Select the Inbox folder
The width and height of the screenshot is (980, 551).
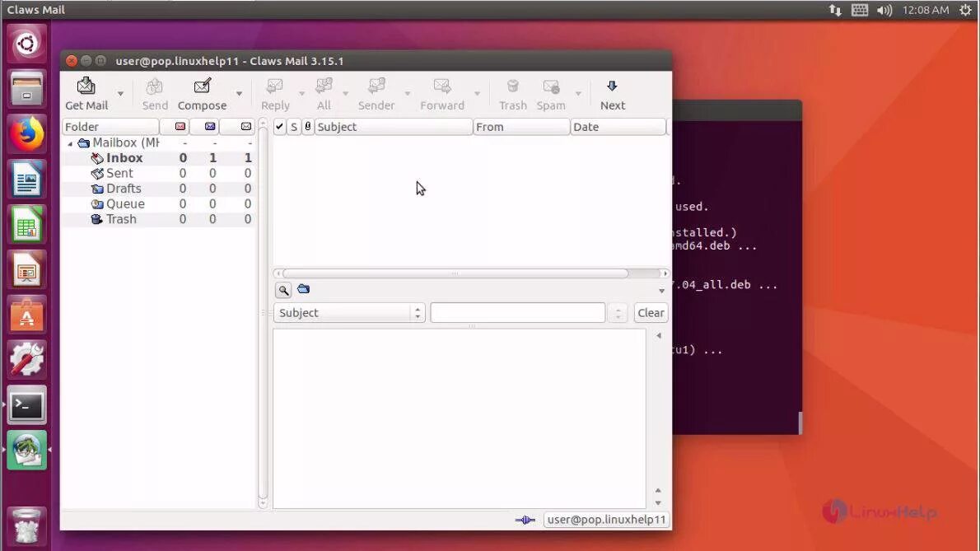pyautogui.click(x=124, y=158)
